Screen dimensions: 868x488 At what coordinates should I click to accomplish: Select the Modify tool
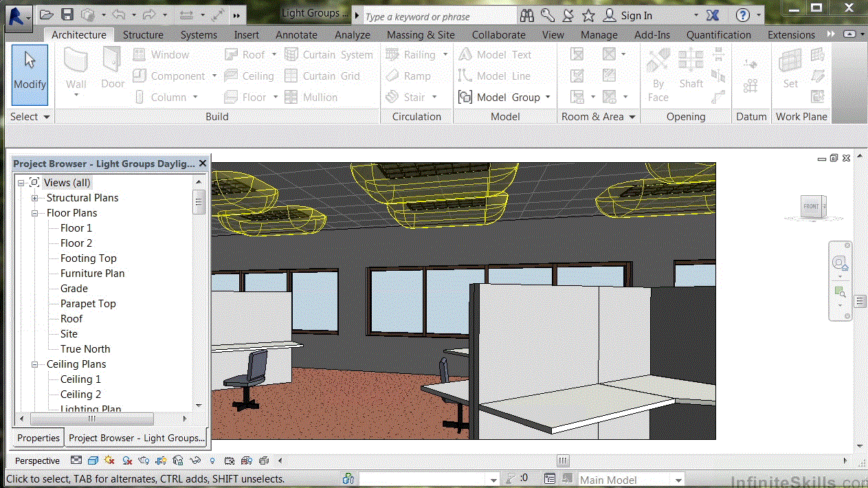point(30,74)
